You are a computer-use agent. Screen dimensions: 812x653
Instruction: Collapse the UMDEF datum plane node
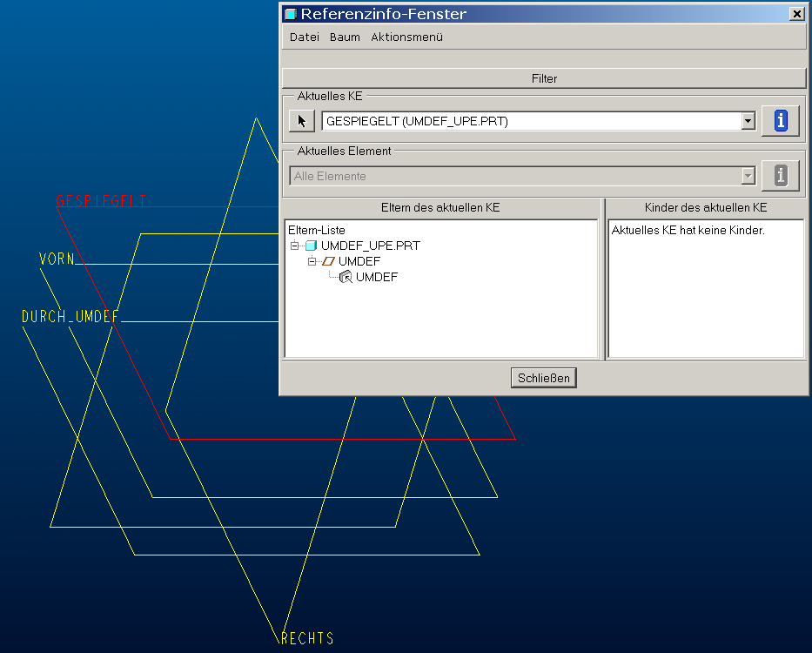pyautogui.click(x=312, y=261)
